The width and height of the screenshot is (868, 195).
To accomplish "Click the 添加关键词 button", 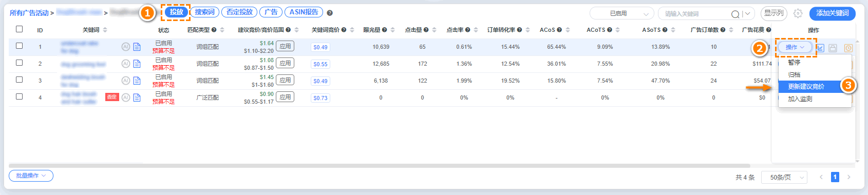I will coord(833,13).
